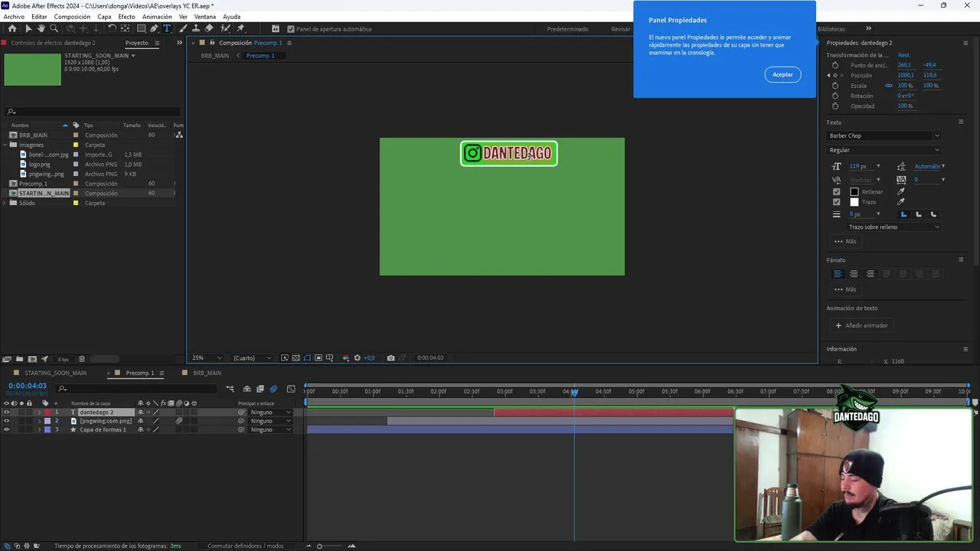Toggle the motion blur enable icon in timeline
Viewport: 980px width, 551px height.
click(273, 389)
